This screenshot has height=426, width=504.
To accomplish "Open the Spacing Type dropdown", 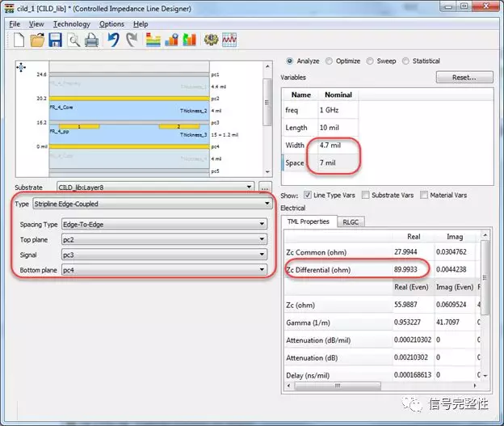I will [x=164, y=224].
